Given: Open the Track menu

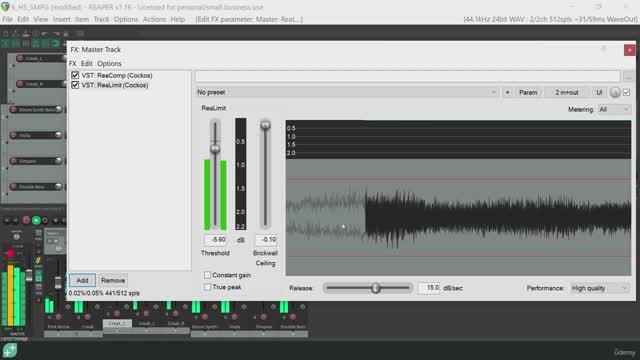Looking at the screenshot, I should click(x=101, y=19).
